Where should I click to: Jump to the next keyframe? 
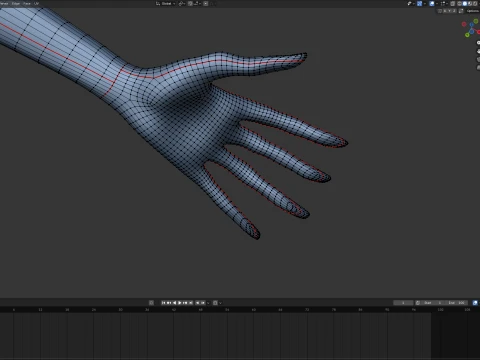click(x=185, y=303)
